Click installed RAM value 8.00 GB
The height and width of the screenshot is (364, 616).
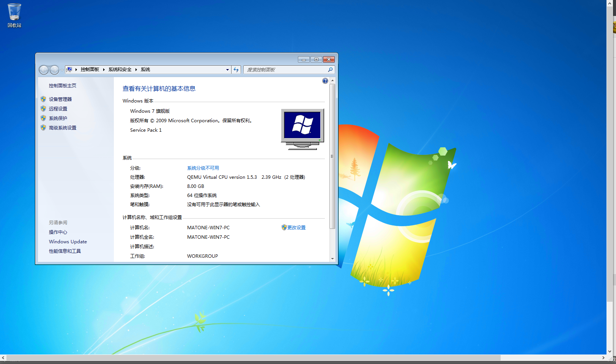click(195, 186)
